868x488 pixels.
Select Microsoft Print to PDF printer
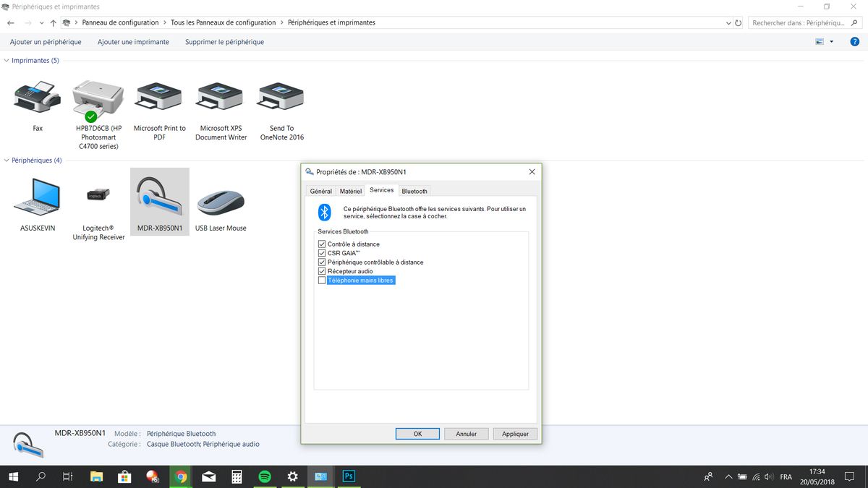pyautogui.click(x=159, y=98)
